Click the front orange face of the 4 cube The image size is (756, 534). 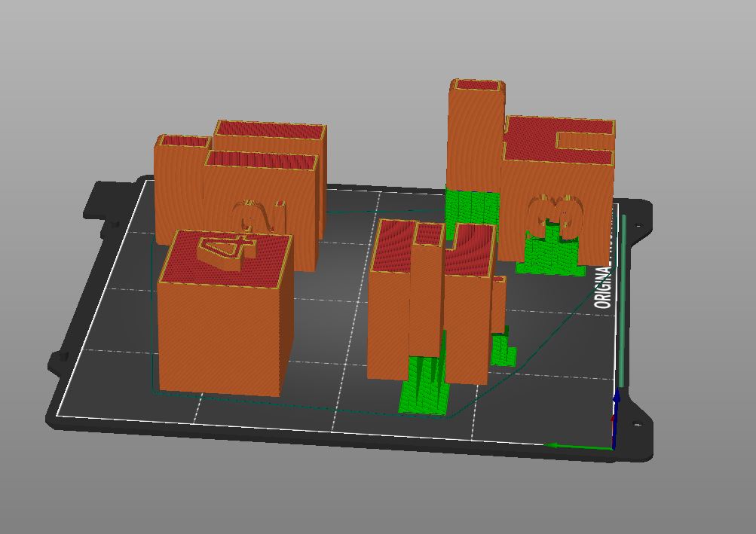(219, 339)
